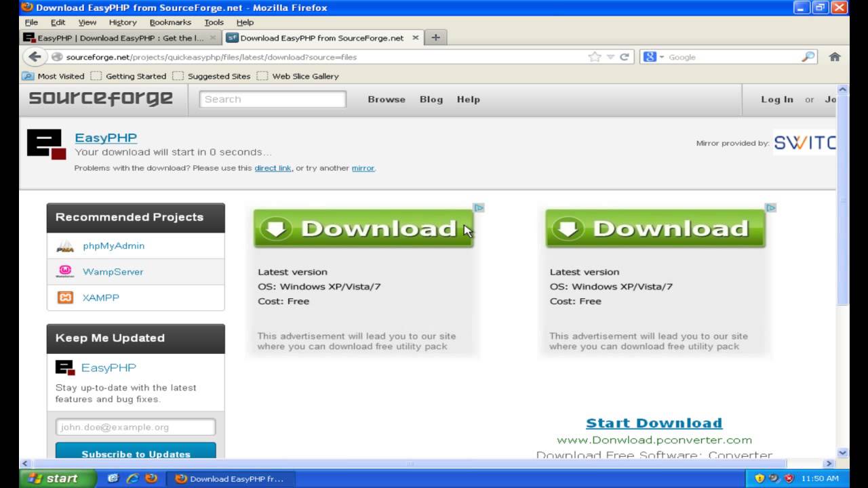The width and height of the screenshot is (868, 488).
Task: Click the vertical scrollbar down arrow
Action: pos(842,453)
